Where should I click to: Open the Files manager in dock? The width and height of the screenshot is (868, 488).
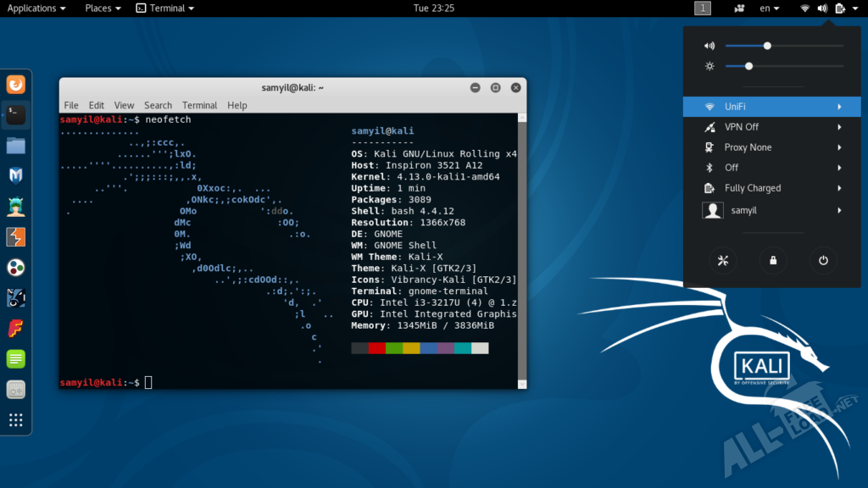coord(16,145)
